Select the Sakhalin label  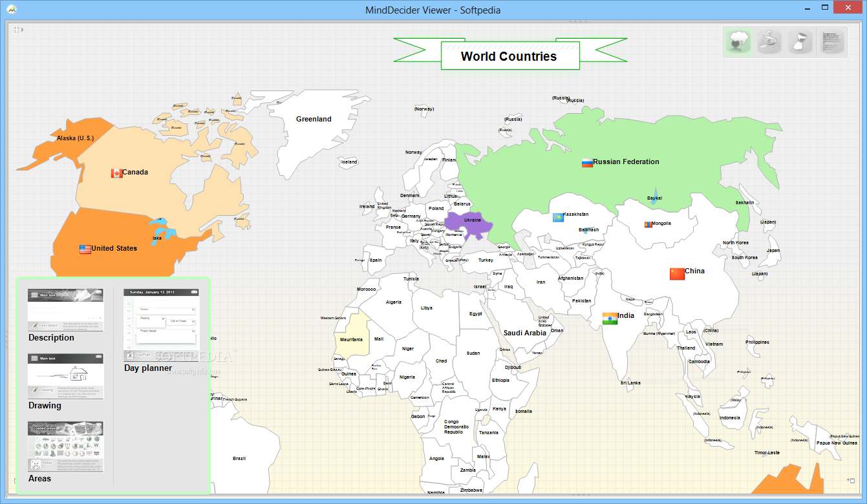pos(745,202)
